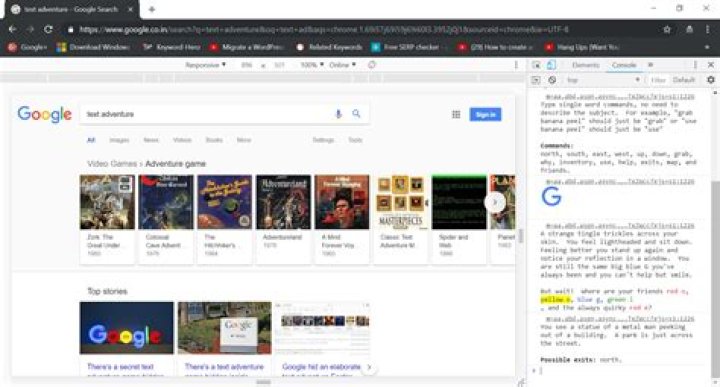Click the console Filter field
This screenshot has height=387, width=720.
click(658, 80)
